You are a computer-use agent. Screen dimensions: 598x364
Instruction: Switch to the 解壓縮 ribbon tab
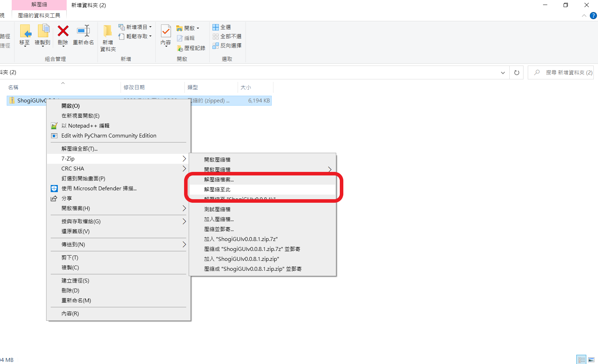coord(39,5)
